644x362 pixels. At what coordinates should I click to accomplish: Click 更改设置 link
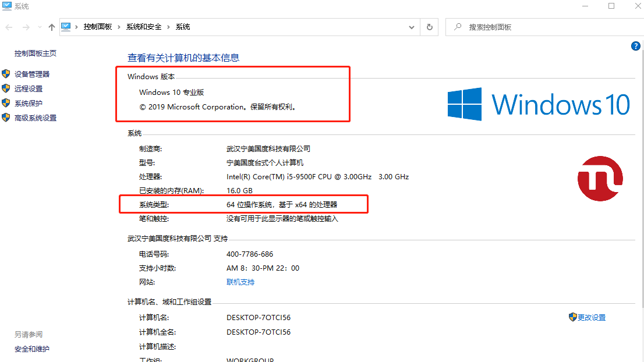tap(592, 318)
